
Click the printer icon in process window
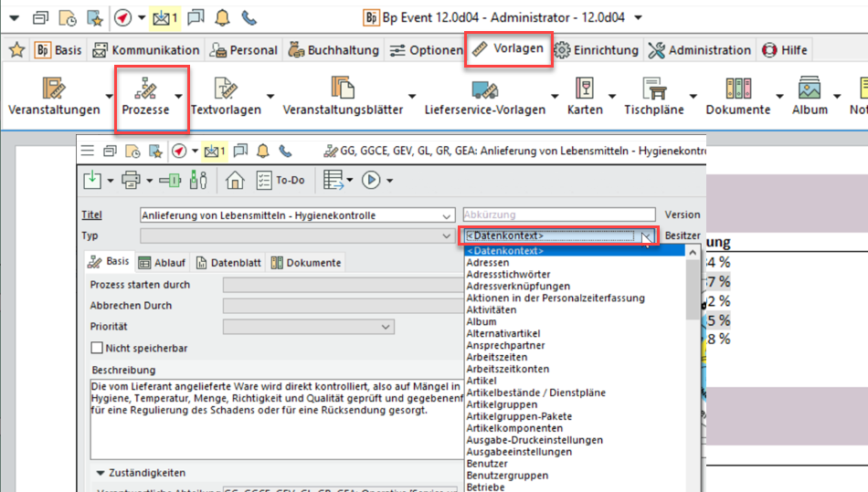coord(131,180)
